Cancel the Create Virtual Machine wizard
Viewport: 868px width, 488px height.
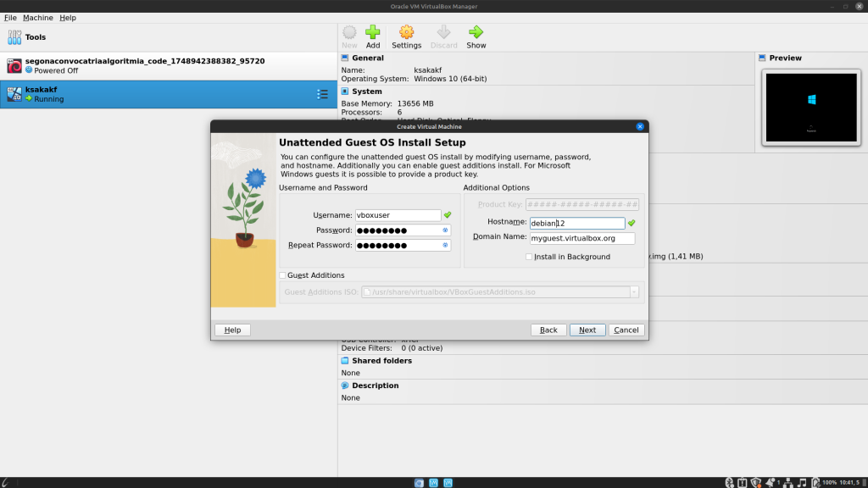[626, 330]
